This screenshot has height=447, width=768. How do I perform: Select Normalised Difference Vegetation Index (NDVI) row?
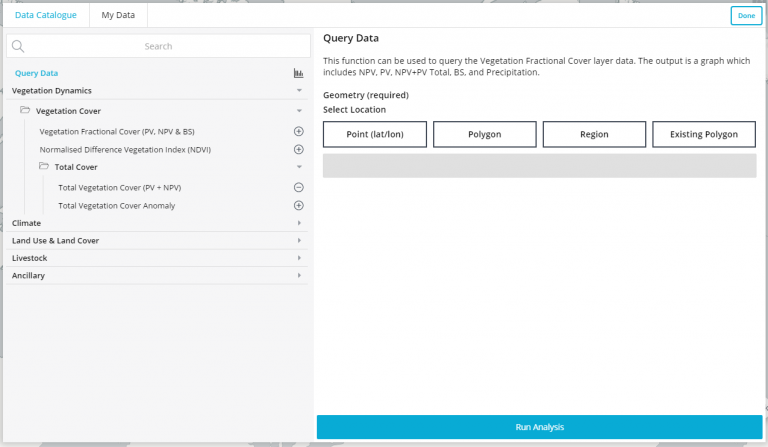[x=125, y=150]
